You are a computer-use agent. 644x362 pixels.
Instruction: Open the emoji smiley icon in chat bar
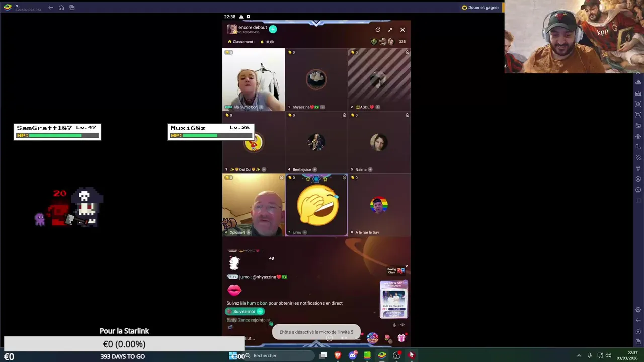click(x=329, y=338)
